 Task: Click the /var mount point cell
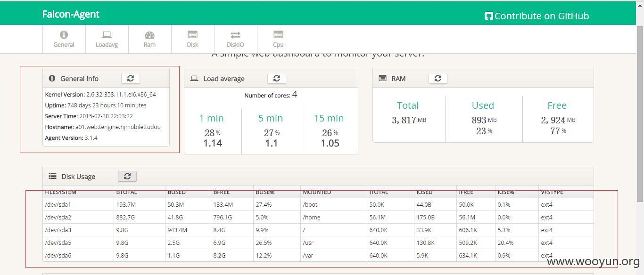click(334, 255)
